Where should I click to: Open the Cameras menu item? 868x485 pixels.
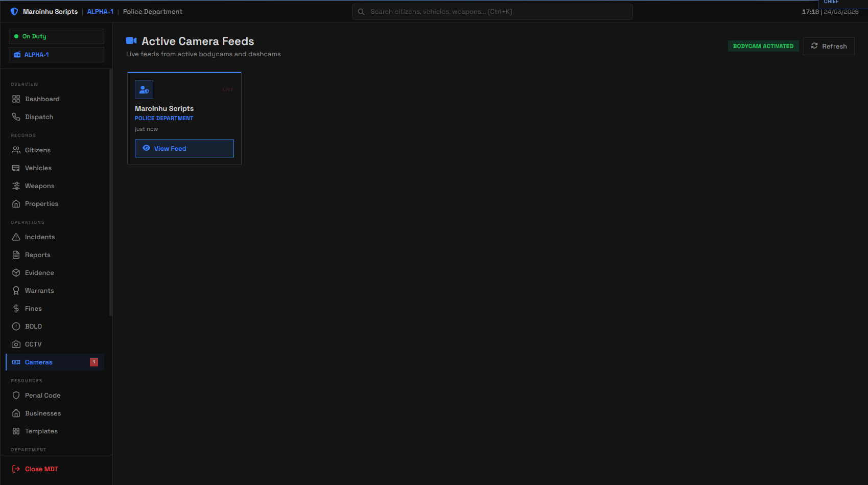tap(55, 362)
